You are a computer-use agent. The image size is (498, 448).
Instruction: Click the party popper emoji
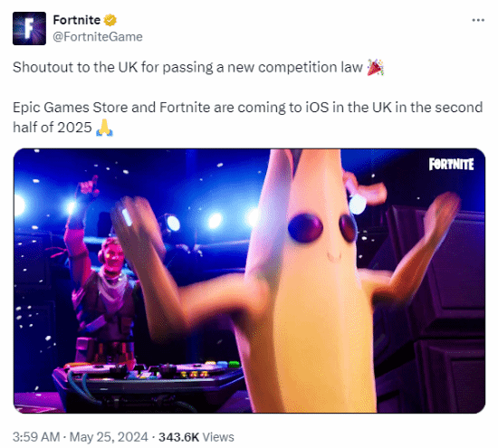point(376,67)
